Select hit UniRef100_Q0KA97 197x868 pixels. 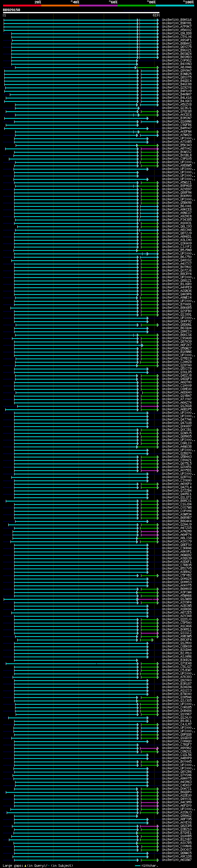click(177, 426)
